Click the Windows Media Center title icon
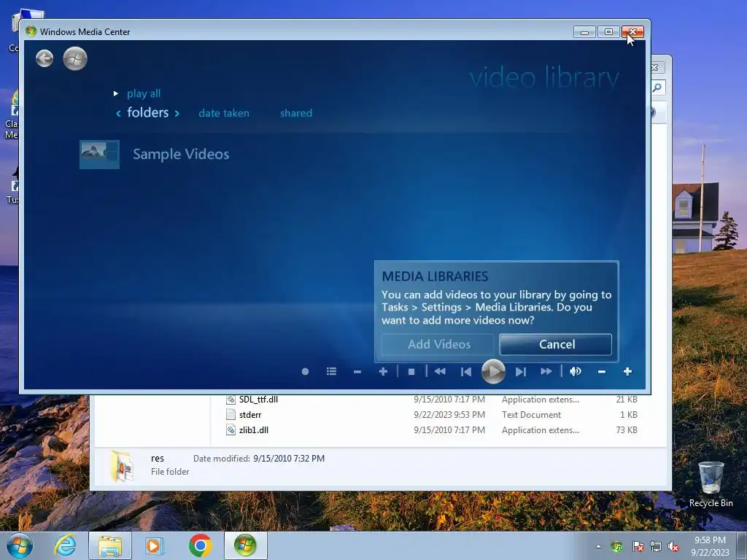The width and height of the screenshot is (747, 560). click(x=31, y=32)
